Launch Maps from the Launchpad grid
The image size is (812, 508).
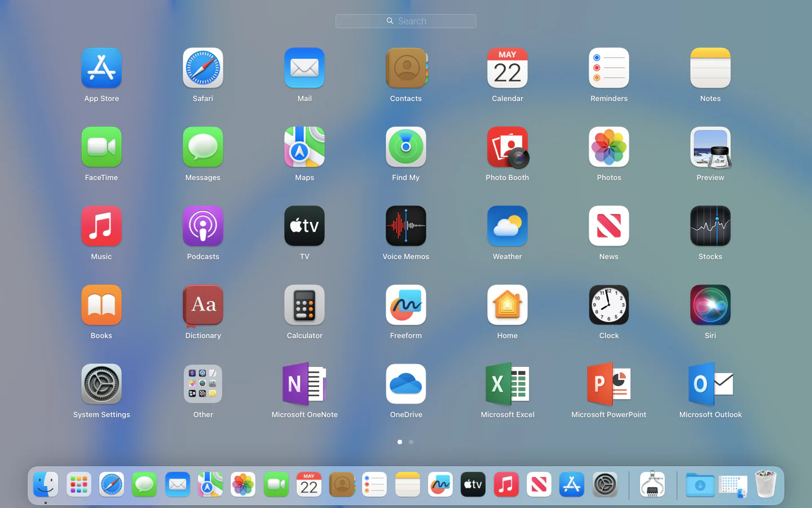(304, 147)
